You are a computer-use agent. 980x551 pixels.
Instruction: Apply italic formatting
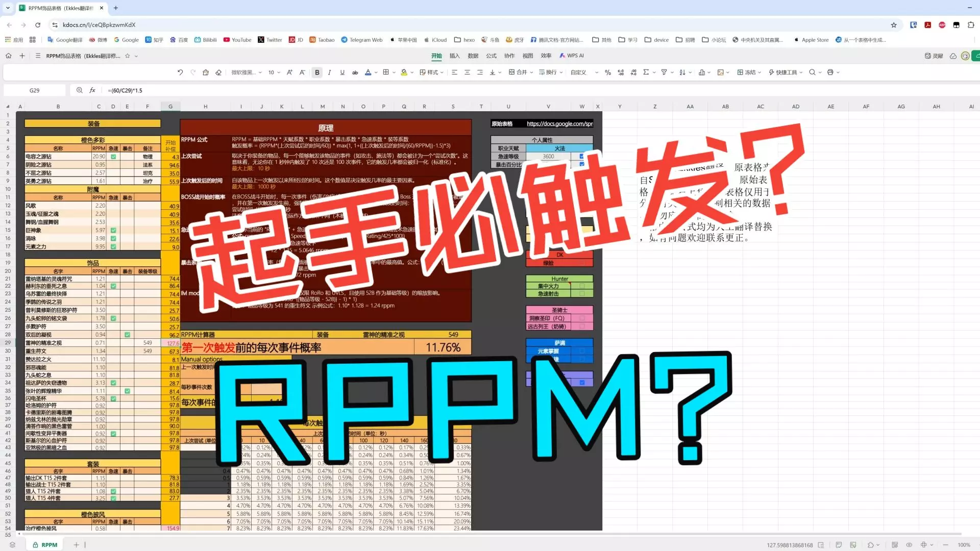tap(330, 72)
